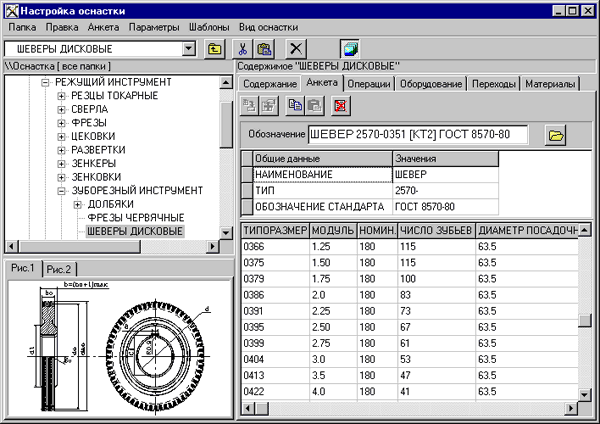Click the folder-up icon beside the combo box
600x424 pixels.
pos(214,48)
